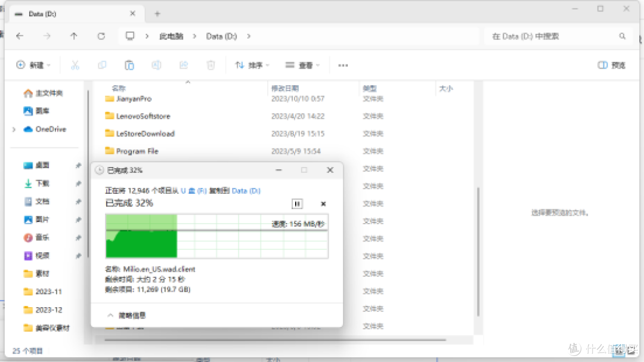This screenshot has height=362, width=644.
Task: Select 图库 Gallery in sidebar
Action: pos(36,111)
